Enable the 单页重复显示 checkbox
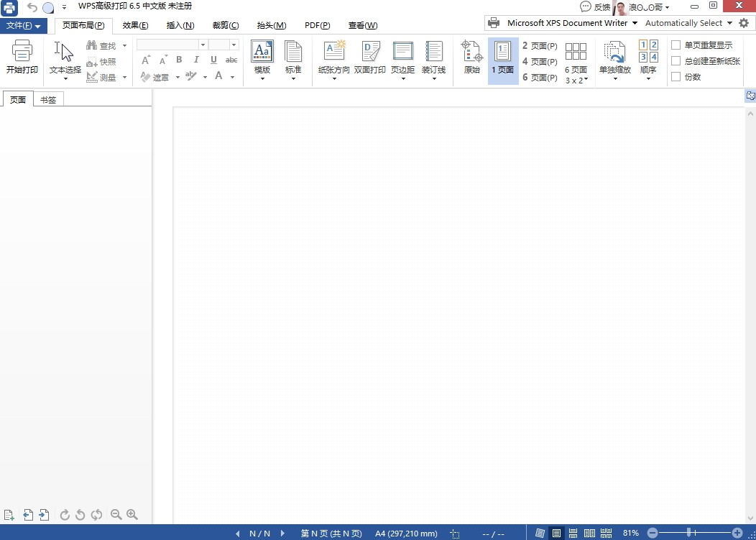The image size is (756, 540). (x=676, y=45)
